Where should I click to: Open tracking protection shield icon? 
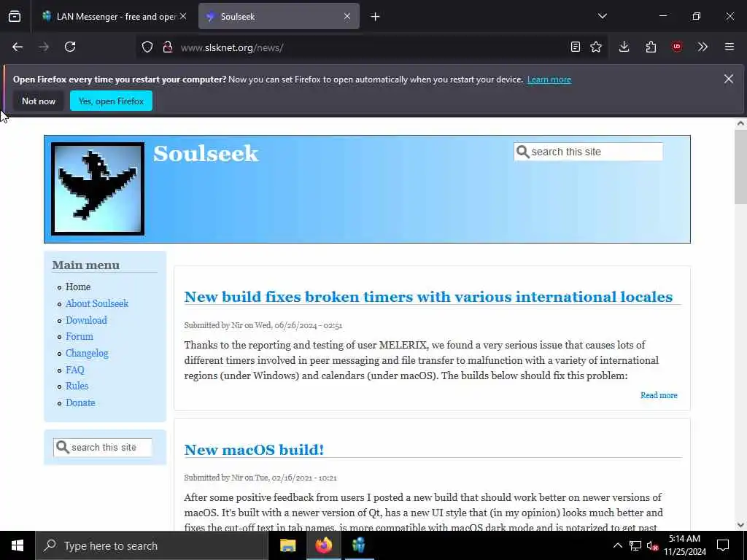pyautogui.click(x=147, y=47)
